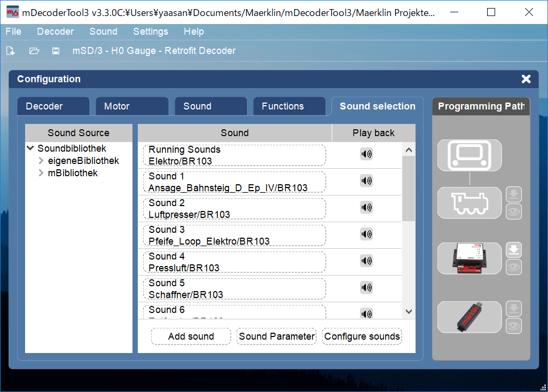548x392 pixels.
Task: Click the new project file icon
Action: (10, 51)
